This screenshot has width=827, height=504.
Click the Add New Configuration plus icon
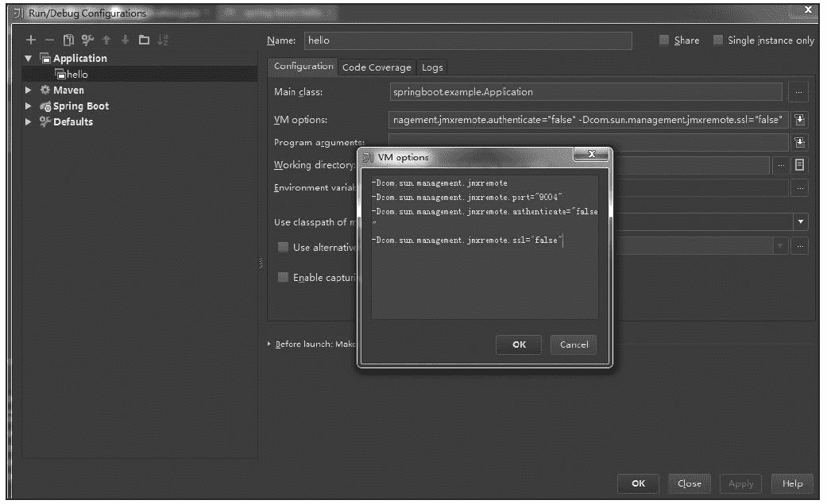[31, 40]
